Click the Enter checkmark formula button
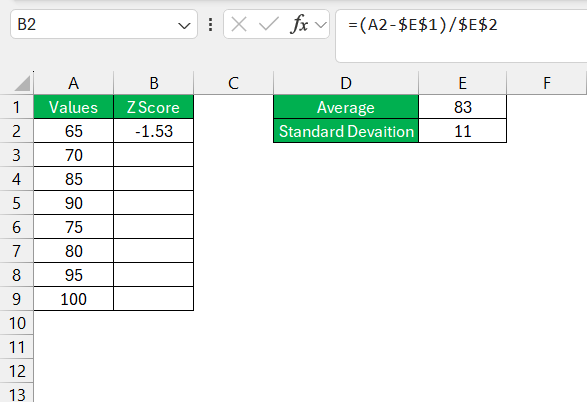The image size is (587, 402). 268,25
